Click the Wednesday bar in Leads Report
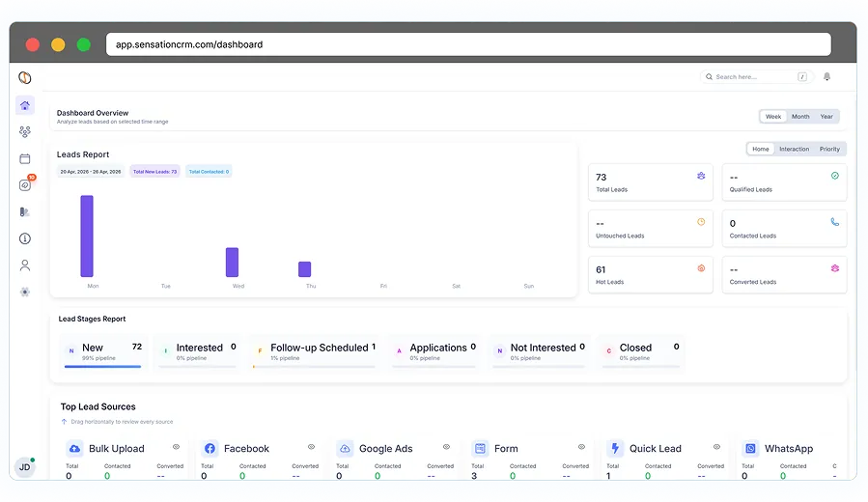This screenshot has height=502, width=868. [232, 263]
